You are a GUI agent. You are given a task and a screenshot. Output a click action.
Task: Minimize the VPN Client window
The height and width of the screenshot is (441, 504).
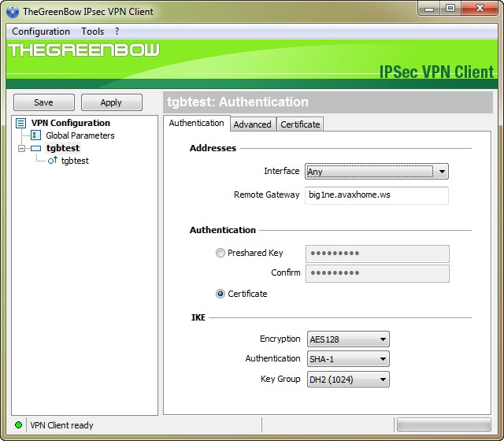point(429,9)
